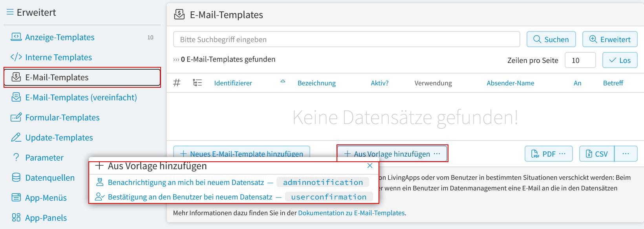Open Formular-Templates in the sidebar
The height and width of the screenshot is (229, 644).
click(x=62, y=118)
